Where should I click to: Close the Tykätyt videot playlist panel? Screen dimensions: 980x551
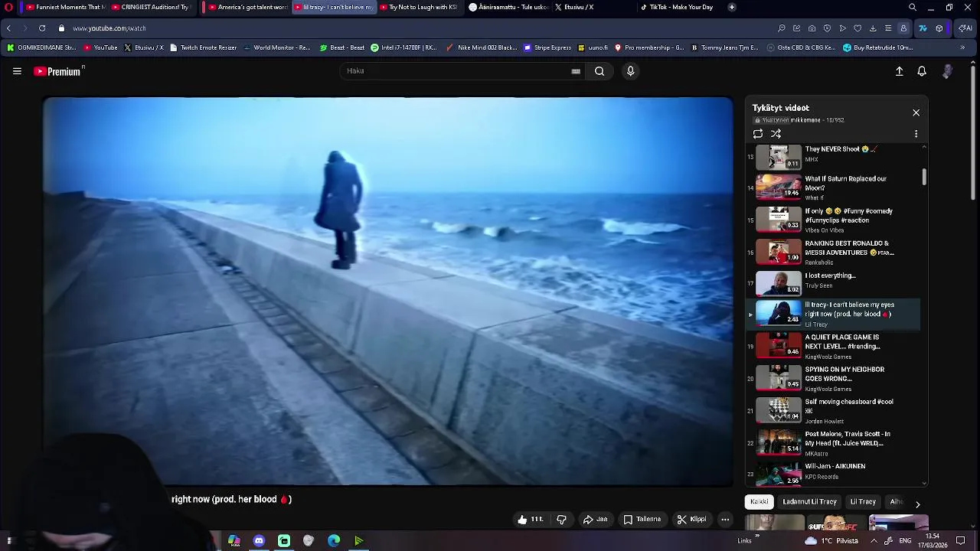click(916, 112)
